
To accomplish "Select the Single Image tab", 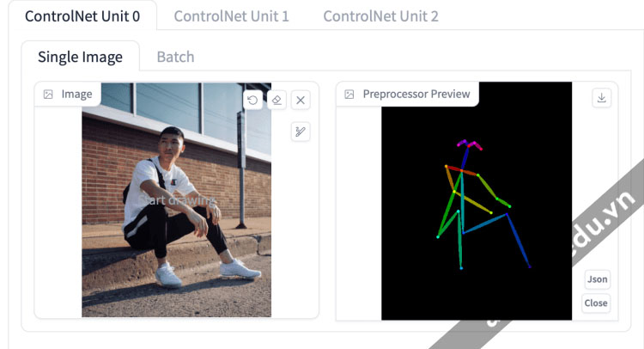I will pyautogui.click(x=80, y=57).
